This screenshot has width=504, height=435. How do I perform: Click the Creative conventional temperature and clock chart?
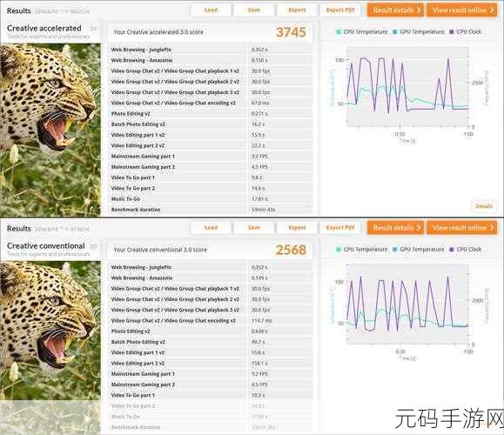point(407,304)
